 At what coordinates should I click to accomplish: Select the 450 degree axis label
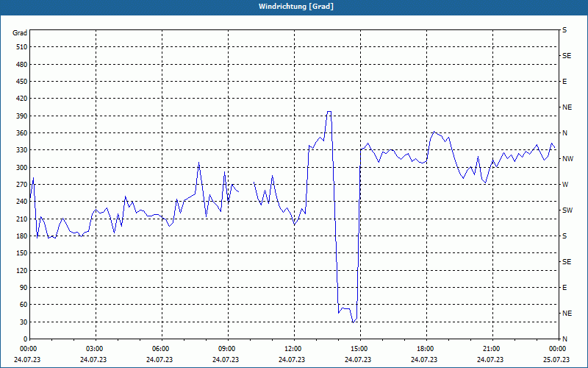(x=21, y=82)
